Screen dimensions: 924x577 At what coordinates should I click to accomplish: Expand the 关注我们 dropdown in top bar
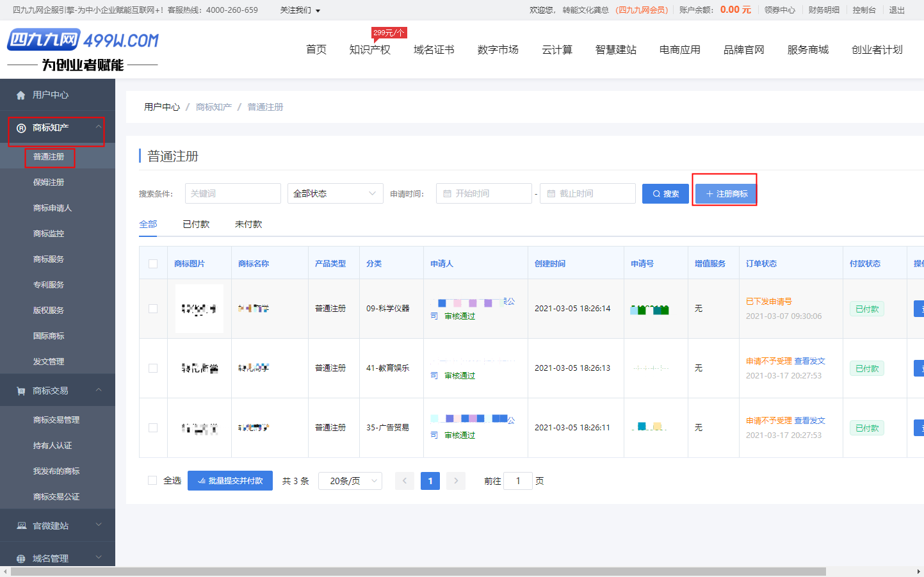300,10
